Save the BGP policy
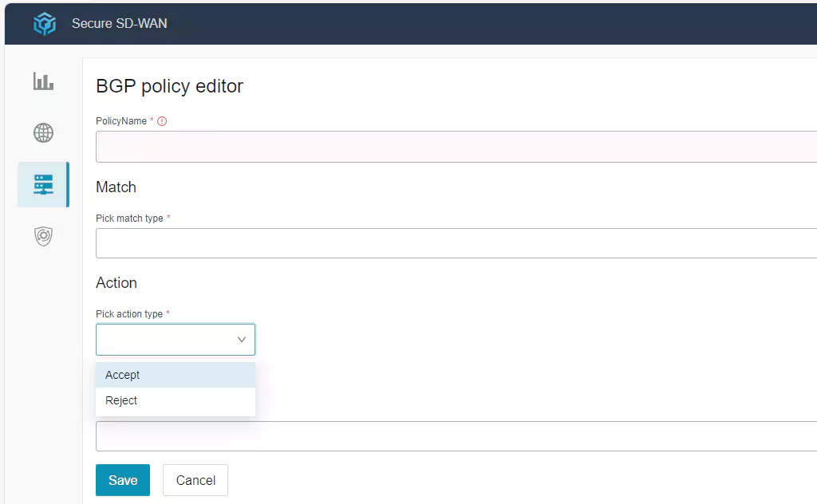 click(x=123, y=480)
